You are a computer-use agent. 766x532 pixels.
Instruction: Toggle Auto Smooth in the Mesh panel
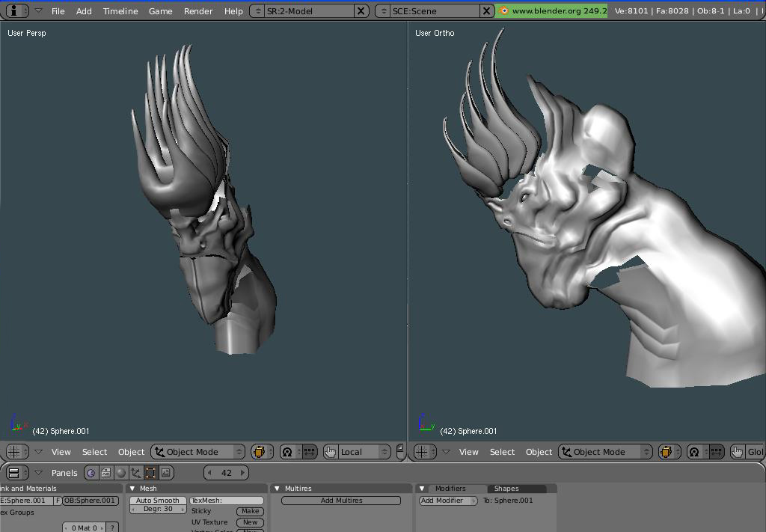(x=158, y=501)
